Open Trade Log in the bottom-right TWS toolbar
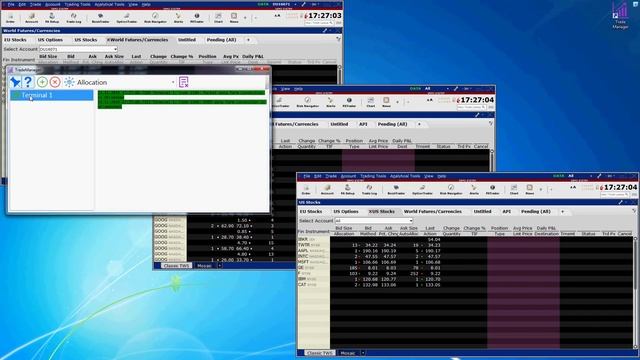The width and height of the screenshot is (640, 360). [369, 190]
